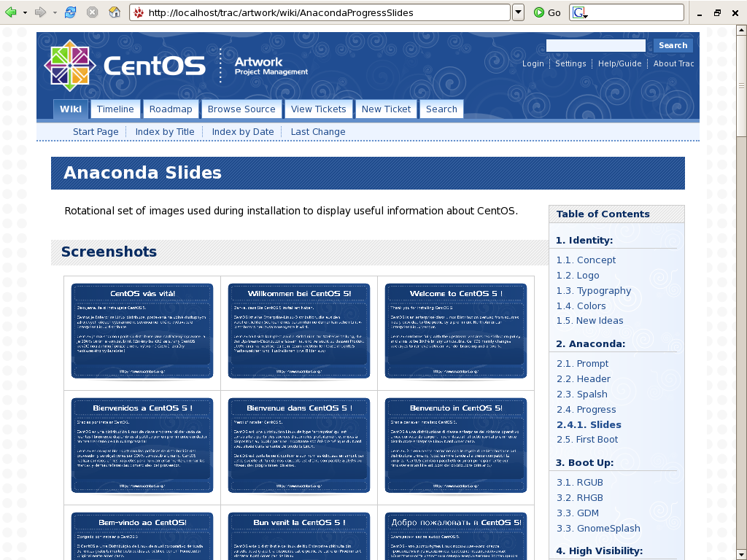Go to wiki Start Page
Viewport: 747px width, 560px height.
(96, 132)
